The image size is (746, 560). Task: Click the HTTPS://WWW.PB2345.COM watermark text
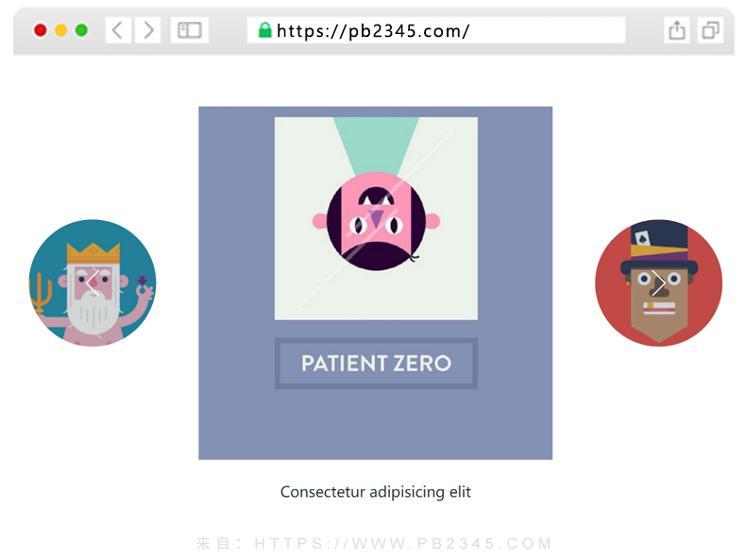(x=402, y=543)
